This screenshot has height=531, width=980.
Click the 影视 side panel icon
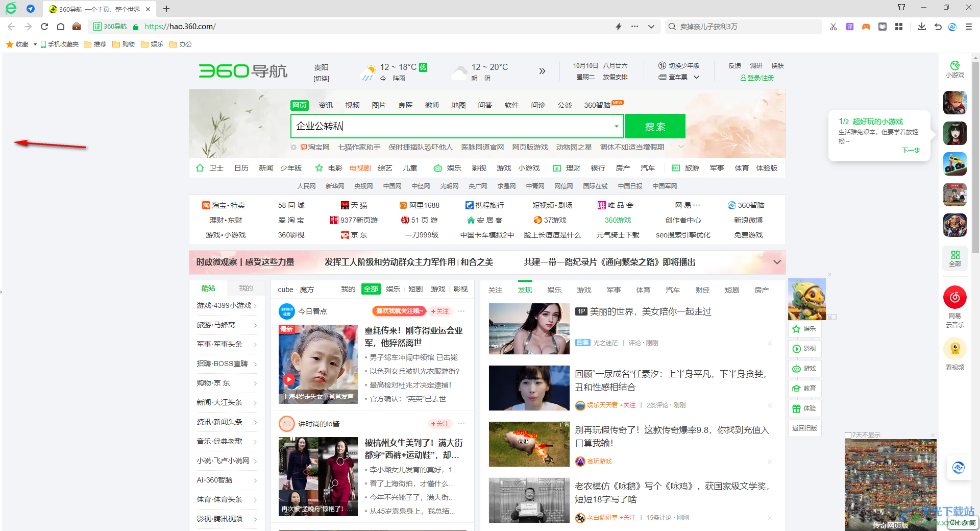click(804, 349)
